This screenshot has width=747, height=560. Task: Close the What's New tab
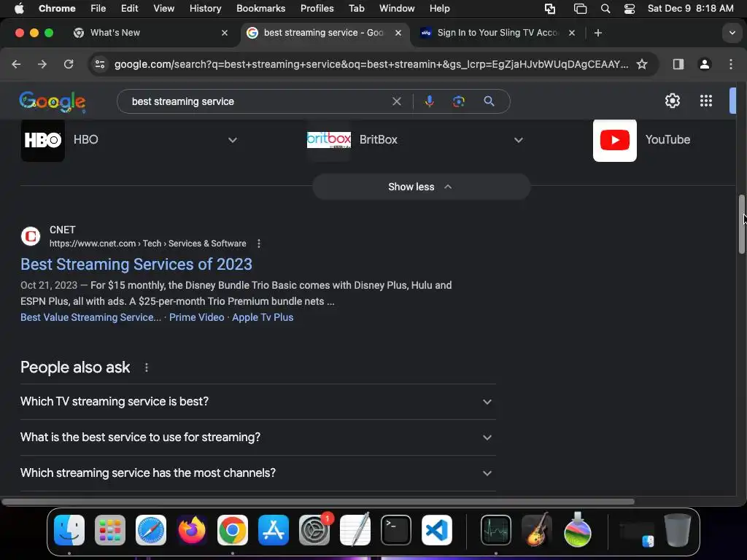(x=225, y=33)
